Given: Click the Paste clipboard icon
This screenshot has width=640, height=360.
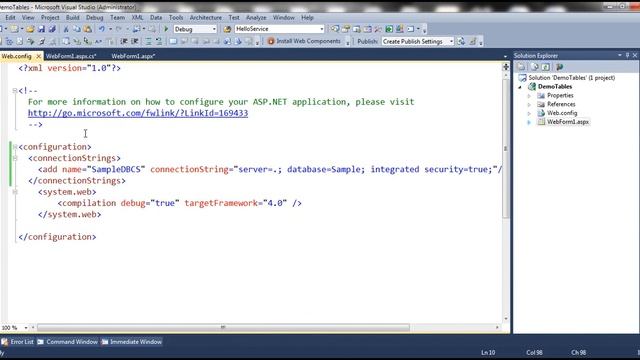Looking at the screenshot, I should coord(88,29).
